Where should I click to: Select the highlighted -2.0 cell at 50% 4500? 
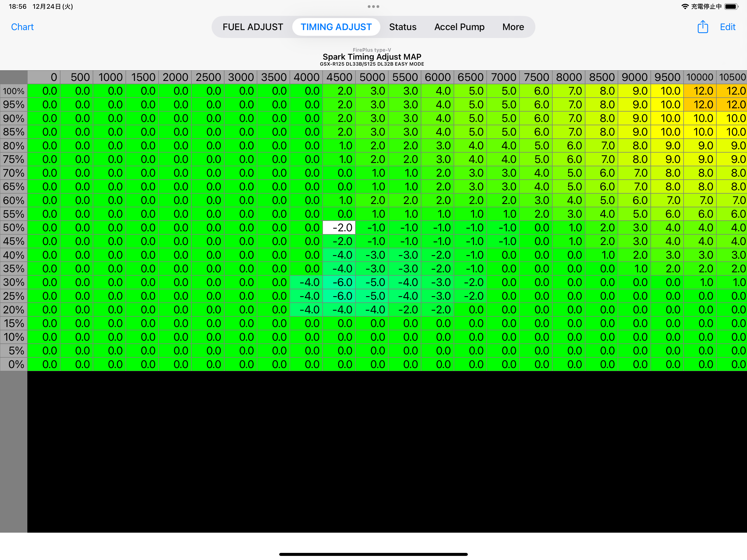point(339,228)
